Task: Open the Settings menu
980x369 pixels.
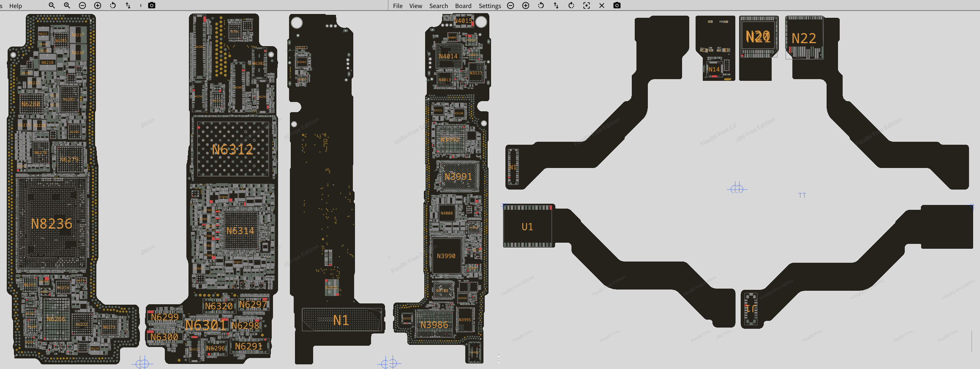Action: (x=490, y=6)
